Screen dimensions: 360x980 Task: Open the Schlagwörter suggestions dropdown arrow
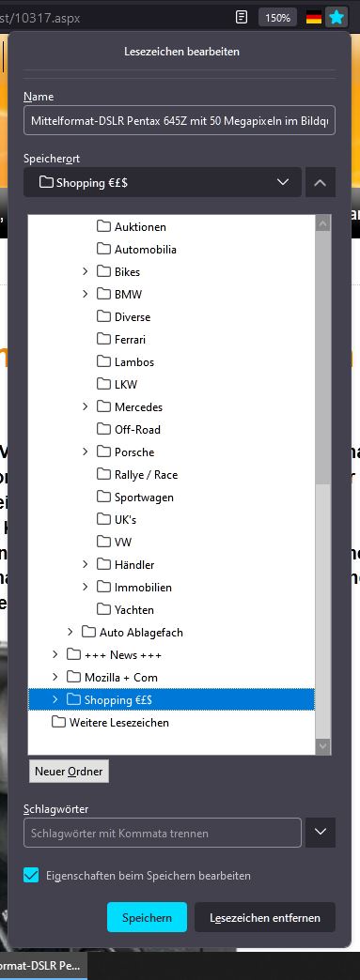tap(321, 833)
